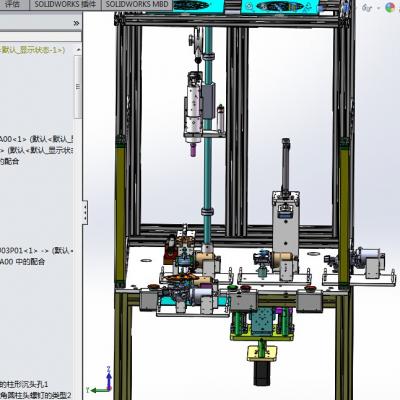Select the A00<1> component in tree
This screenshot has width=400, height=400.
click(x=37, y=139)
